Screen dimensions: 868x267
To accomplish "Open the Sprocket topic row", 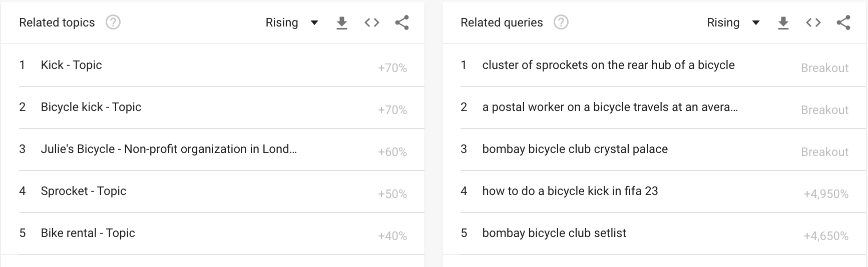I will pos(84,191).
